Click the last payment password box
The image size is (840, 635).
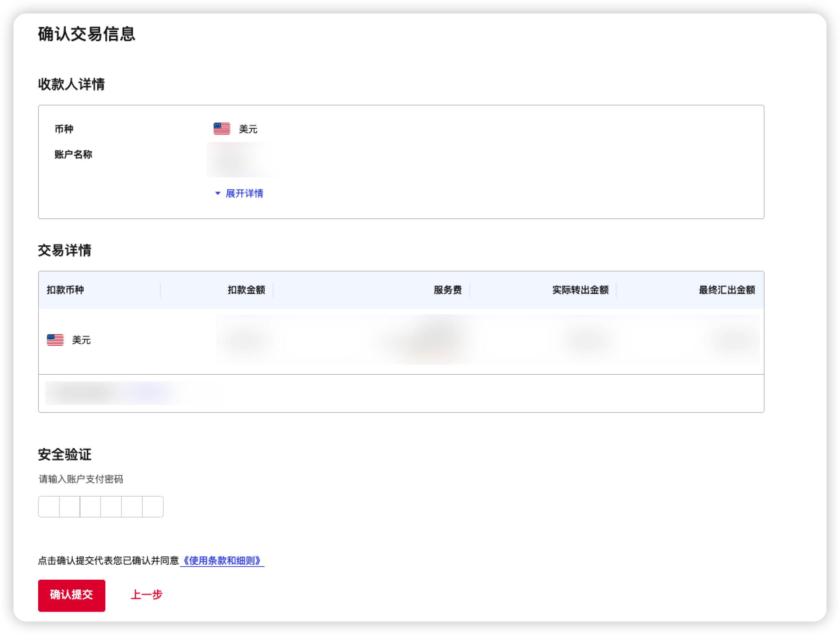tap(153, 507)
